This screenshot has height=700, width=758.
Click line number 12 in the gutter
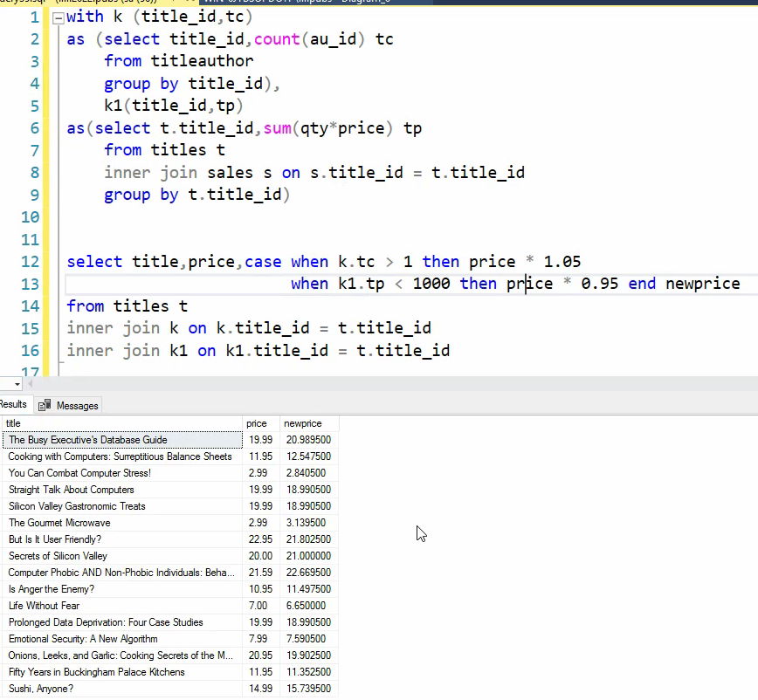tap(30, 262)
